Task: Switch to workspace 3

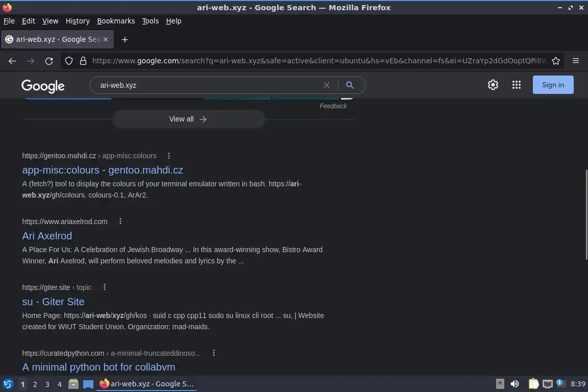Action: pyautogui.click(x=47, y=384)
